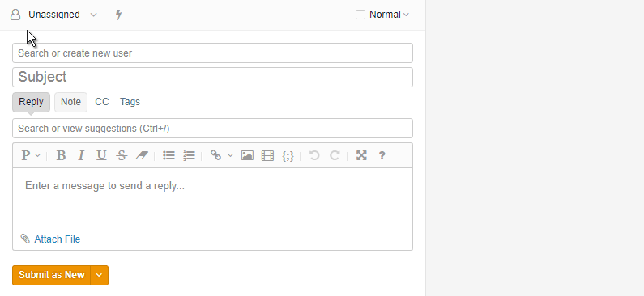Open the Unassigned agent dropdown
The height and width of the screenshot is (296, 644).
pyautogui.click(x=62, y=15)
